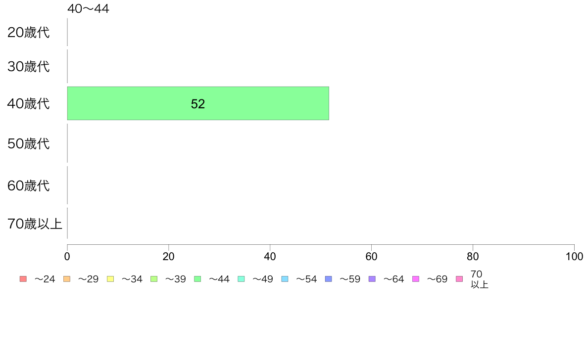
Task: Select the green bar labeled 52
Action: 198,103
